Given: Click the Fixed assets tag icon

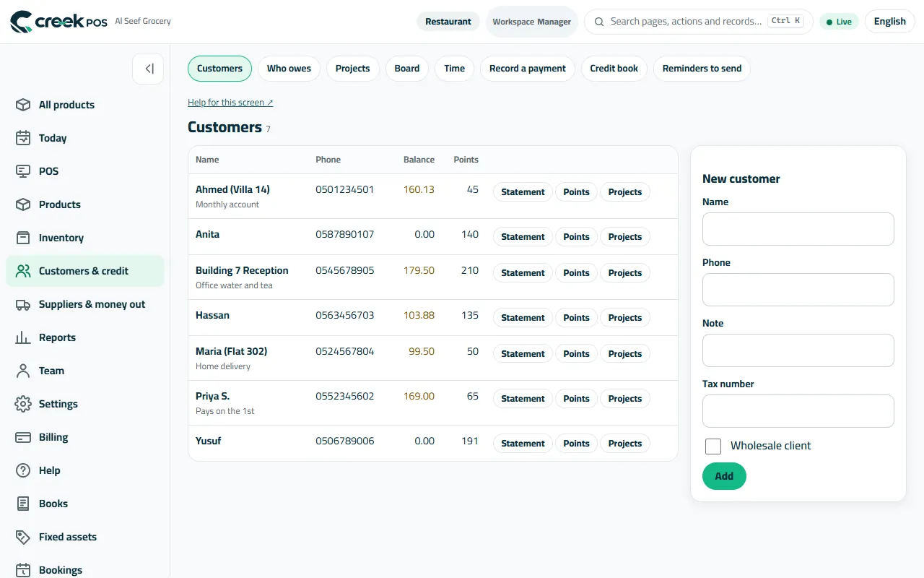Looking at the screenshot, I should coord(23,537).
